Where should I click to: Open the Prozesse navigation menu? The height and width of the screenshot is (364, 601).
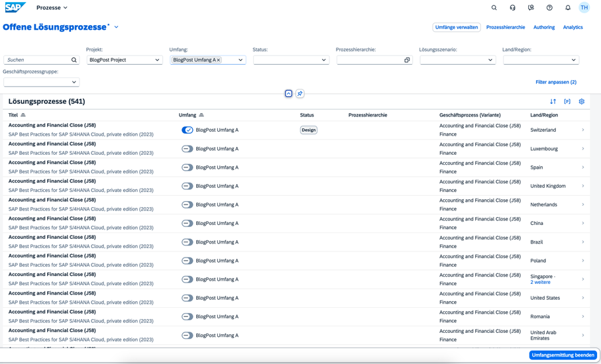click(x=52, y=8)
